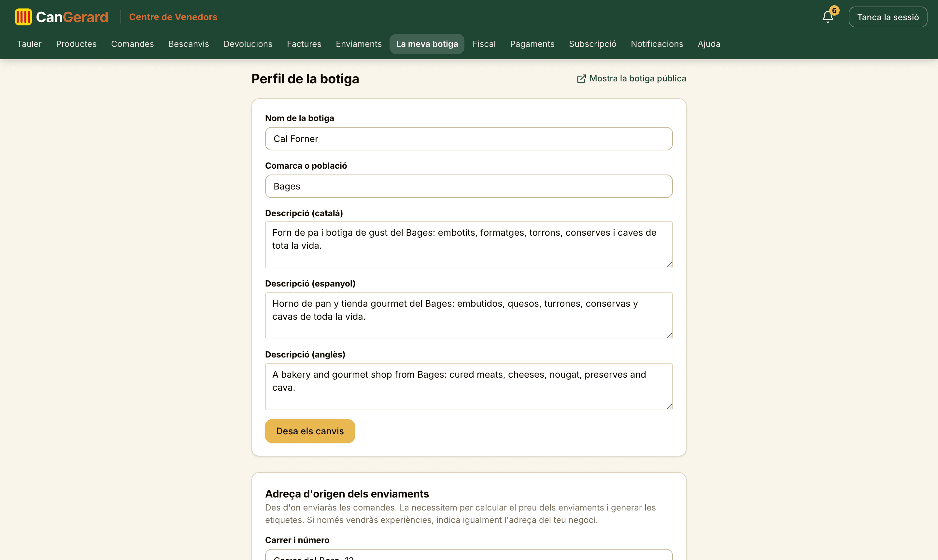Grab the resize handle of the English description
The image size is (938, 560).
tap(669, 406)
